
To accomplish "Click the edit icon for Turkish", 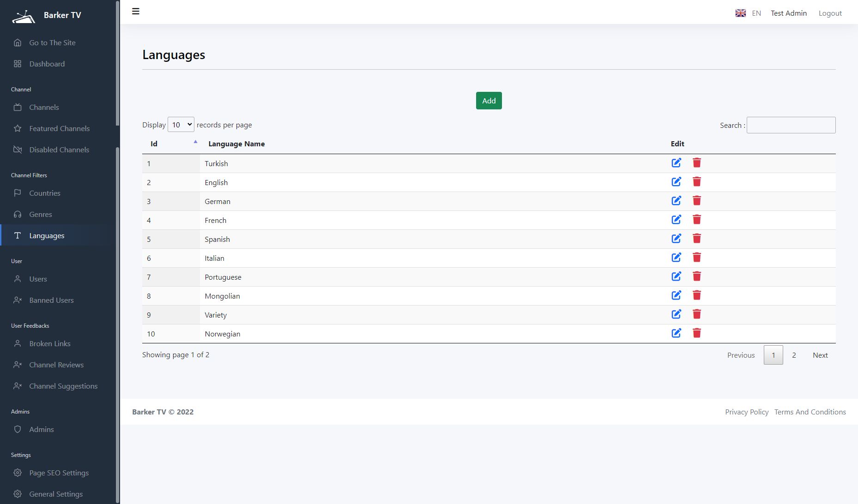I will (676, 163).
